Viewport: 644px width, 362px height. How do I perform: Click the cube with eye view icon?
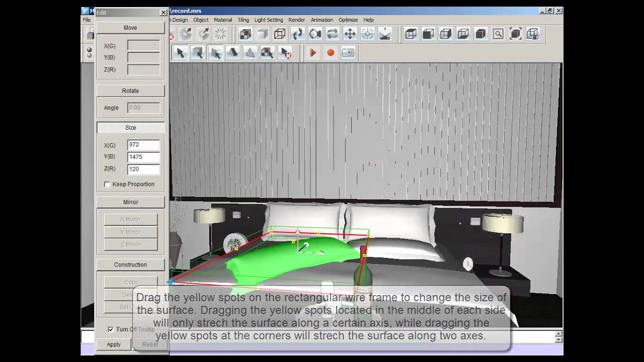[x=533, y=34]
